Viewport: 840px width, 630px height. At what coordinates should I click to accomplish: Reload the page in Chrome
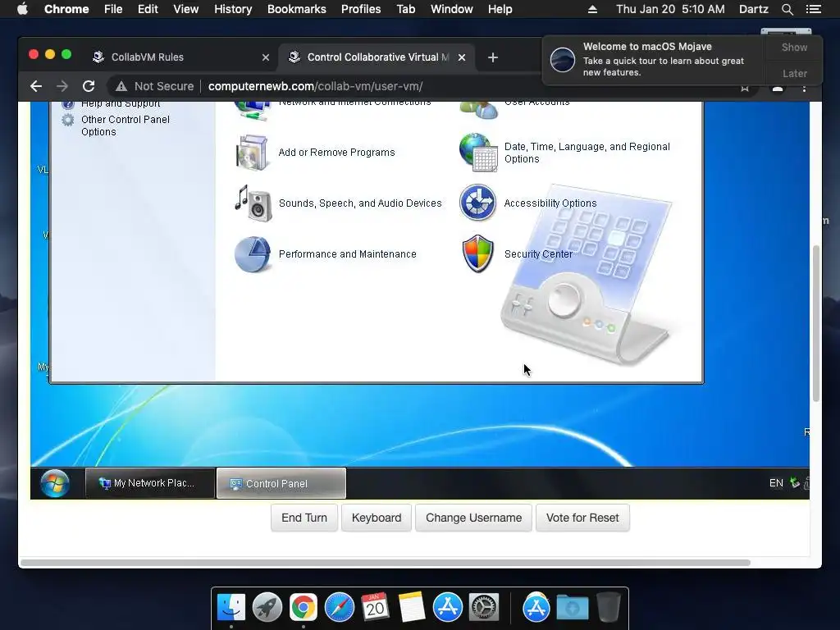[x=89, y=86]
